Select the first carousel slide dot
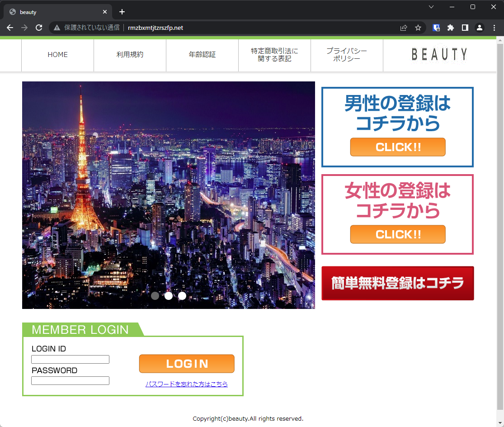Viewport: 504px width, 427px height. pyautogui.click(x=155, y=296)
